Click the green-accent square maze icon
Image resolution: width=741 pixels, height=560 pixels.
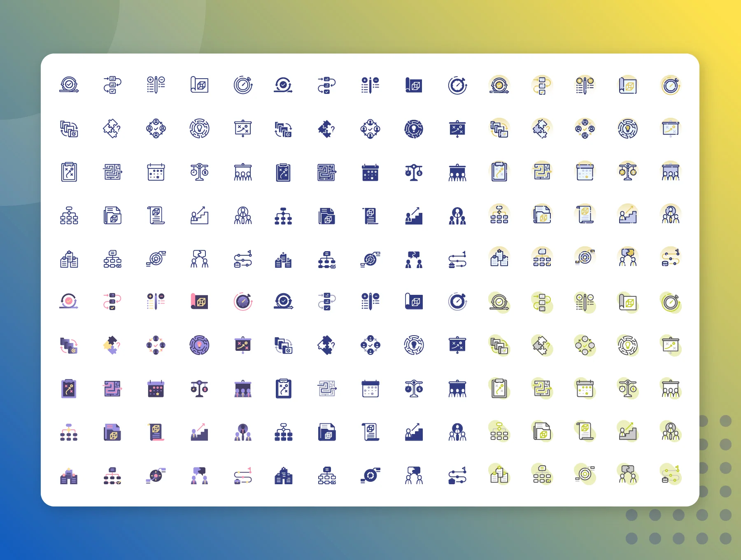[x=543, y=388]
